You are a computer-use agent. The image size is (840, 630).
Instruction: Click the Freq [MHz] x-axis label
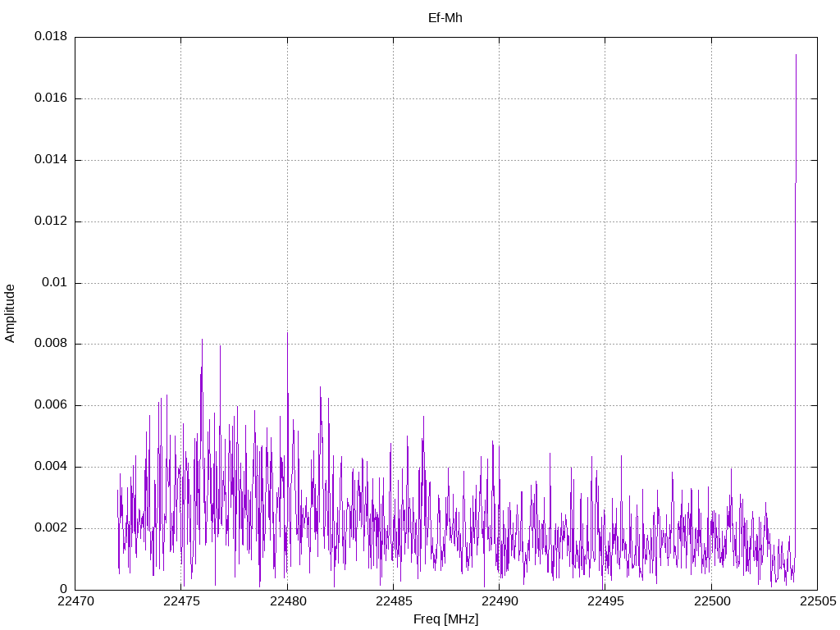pos(445,619)
